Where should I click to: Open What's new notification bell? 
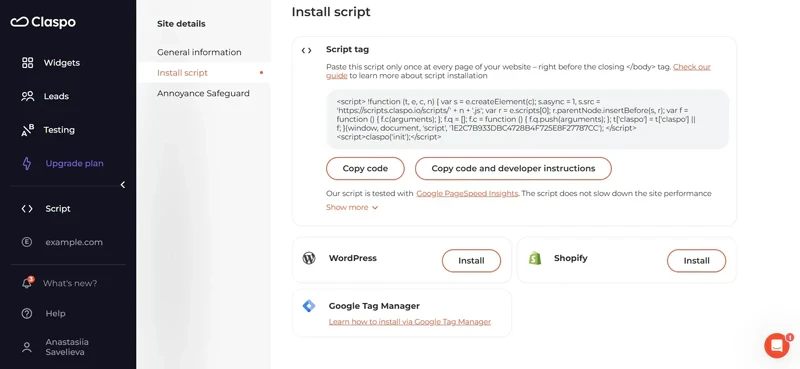pyautogui.click(x=28, y=283)
